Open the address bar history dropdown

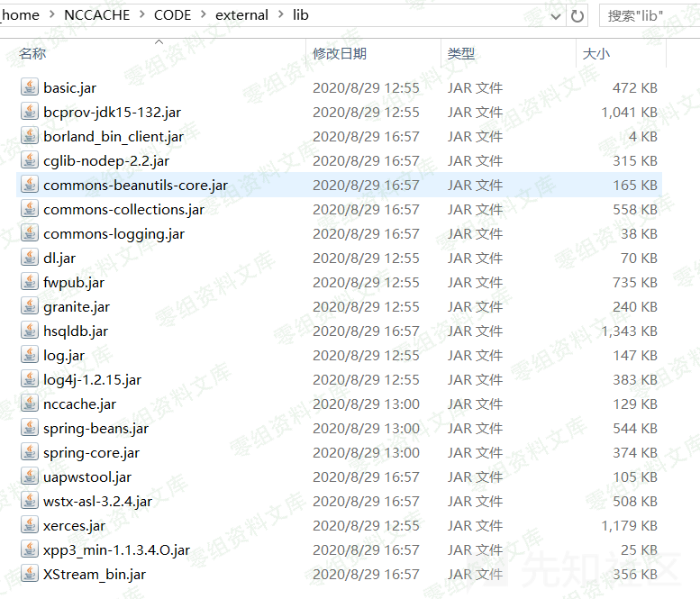coord(554,15)
